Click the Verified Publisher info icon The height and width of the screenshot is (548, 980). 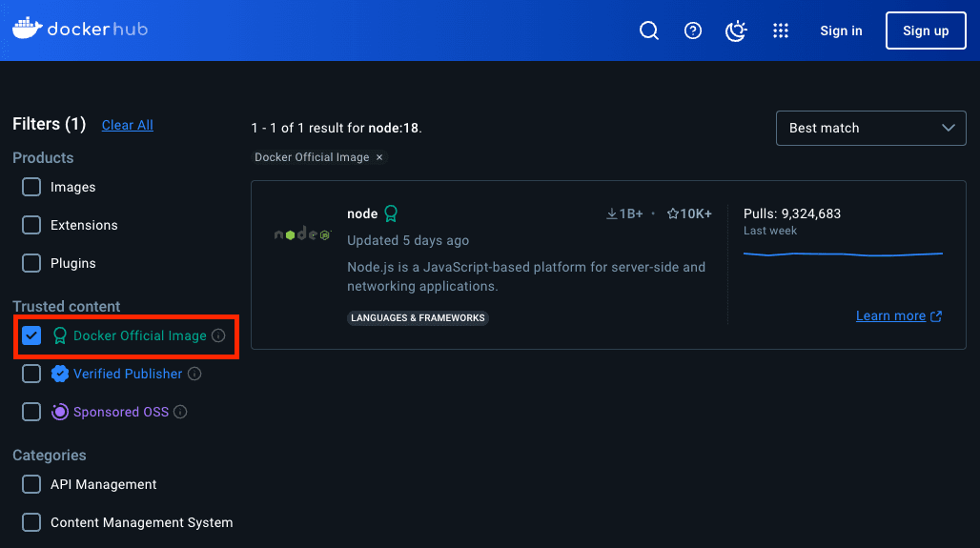194,374
